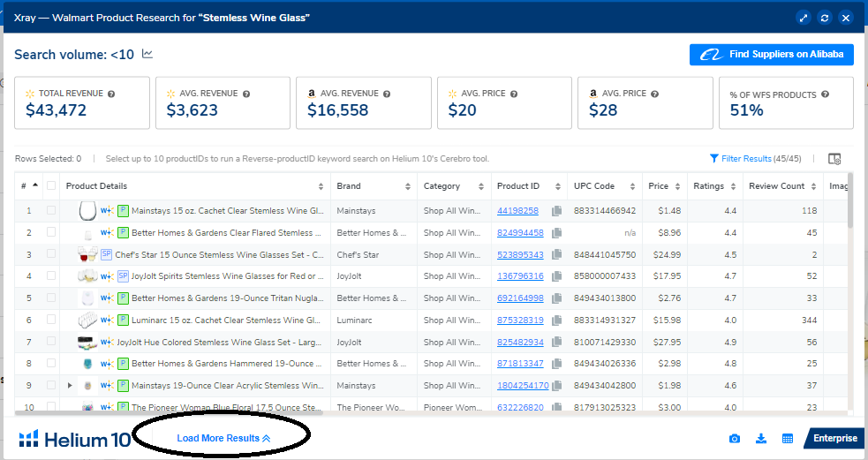Select the checkbox for Mainstays 15 oz. Cachet row
This screenshot has width=868, height=460.
pos(51,210)
